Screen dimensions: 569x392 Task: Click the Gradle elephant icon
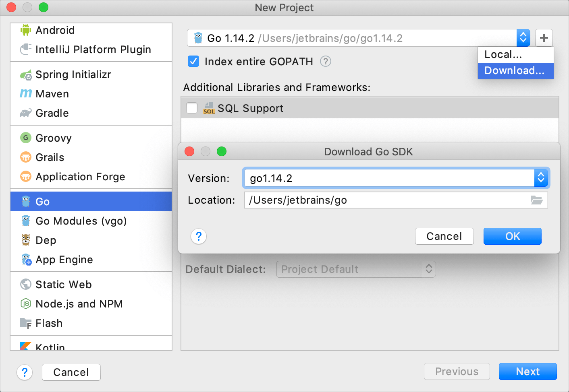point(26,113)
